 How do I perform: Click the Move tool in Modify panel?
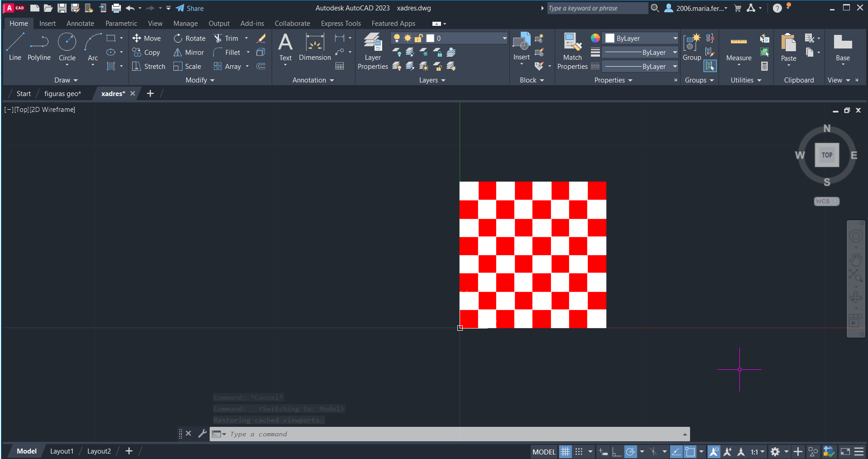tap(147, 39)
